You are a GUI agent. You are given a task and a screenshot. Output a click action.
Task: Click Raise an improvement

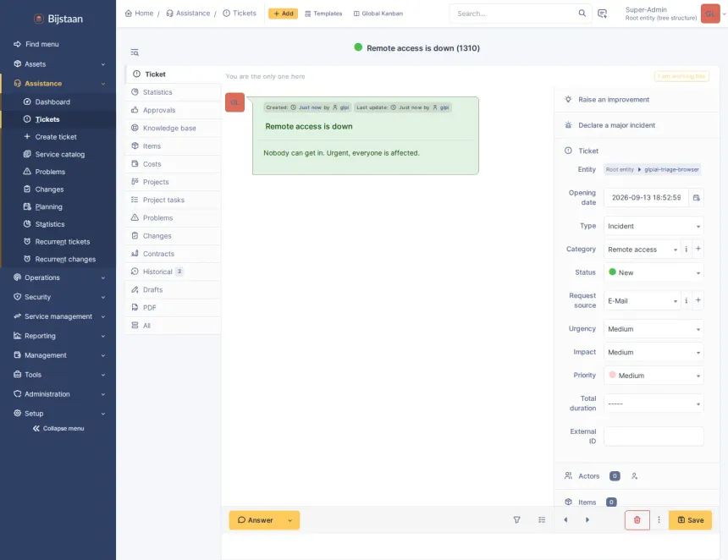637,100
